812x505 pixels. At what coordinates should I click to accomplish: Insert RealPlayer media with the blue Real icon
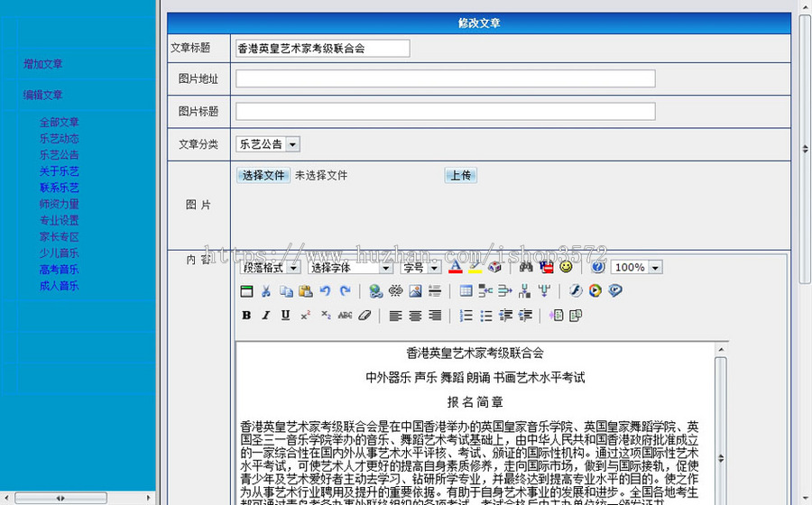pos(615,290)
